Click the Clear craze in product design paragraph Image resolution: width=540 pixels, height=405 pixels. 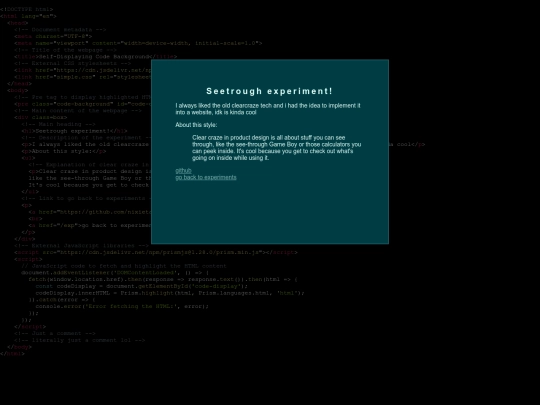[x=277, y=148]
